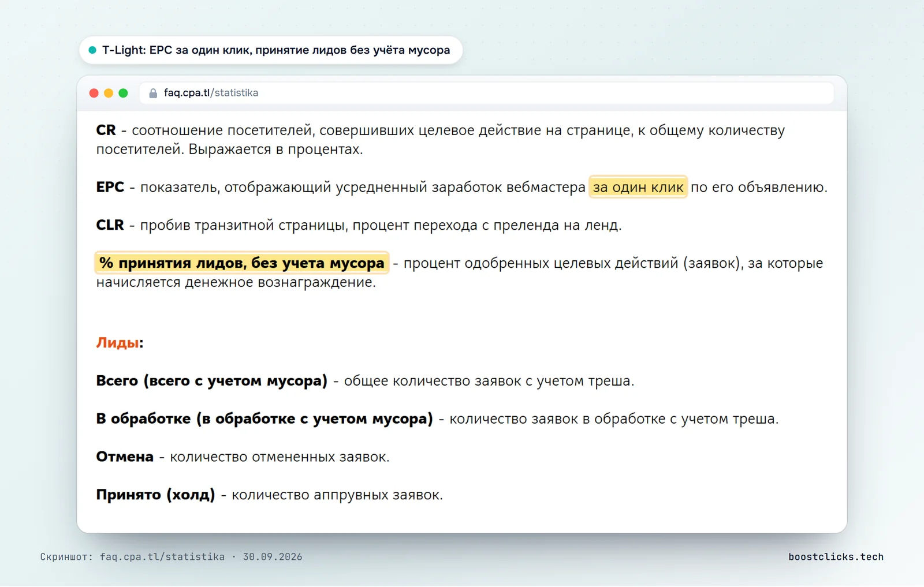Close the window with red button

(94, 93)
